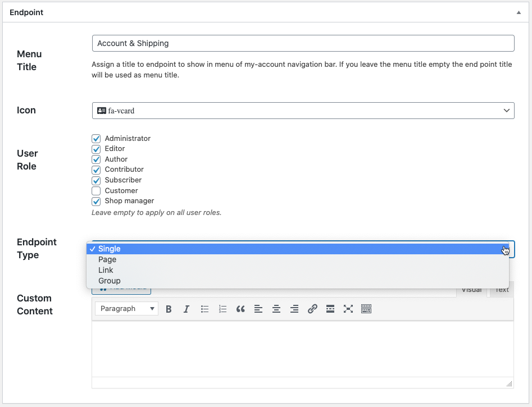Viewport: 532px width, 407px height.
Task: Align text to the center
Action: pyautogui.click(x=276, y=308)
